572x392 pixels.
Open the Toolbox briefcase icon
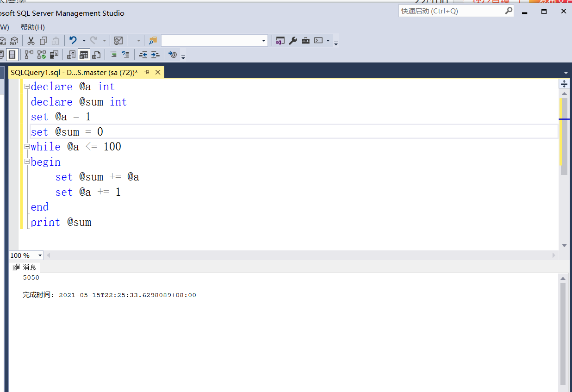click(x=306, y=41)
